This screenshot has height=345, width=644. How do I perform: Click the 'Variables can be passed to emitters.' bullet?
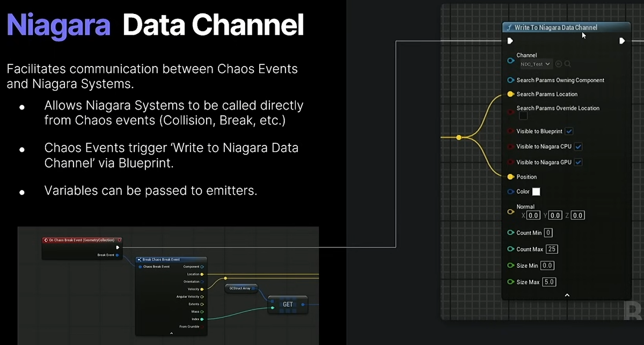pyautogui.click(x=151, y=190)
